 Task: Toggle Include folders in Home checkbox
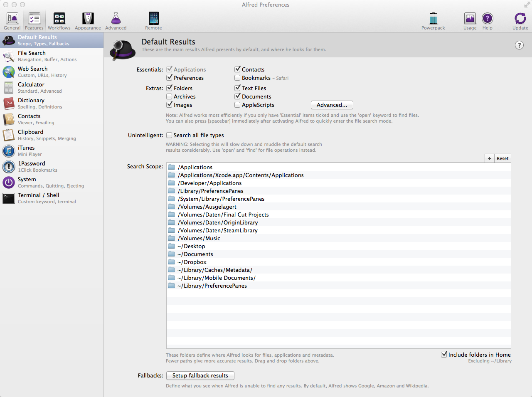444,354
